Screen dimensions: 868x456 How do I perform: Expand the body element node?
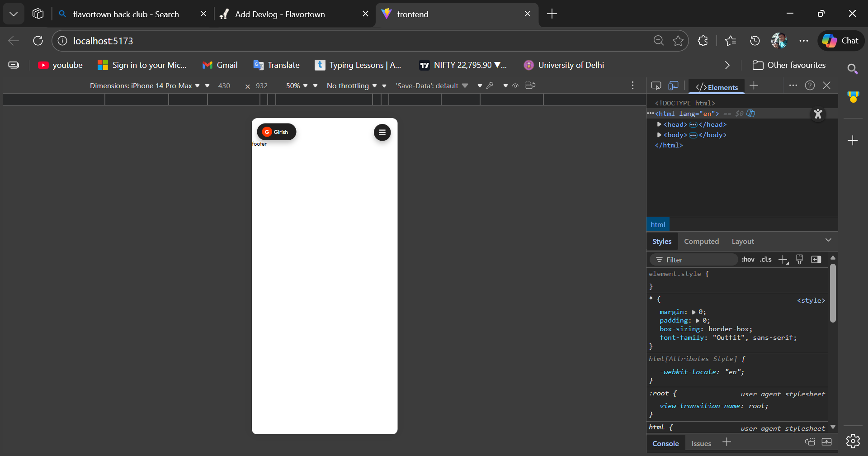point(659,135)
